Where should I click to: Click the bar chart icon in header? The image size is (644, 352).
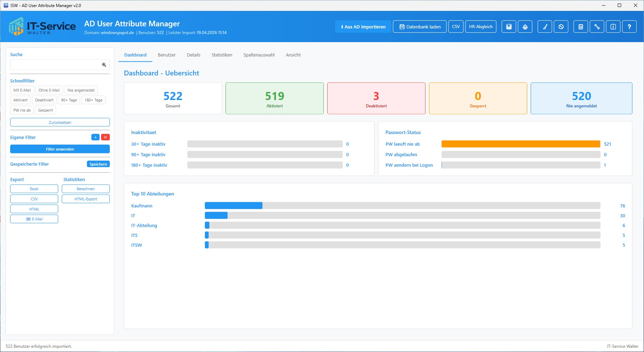509,27
